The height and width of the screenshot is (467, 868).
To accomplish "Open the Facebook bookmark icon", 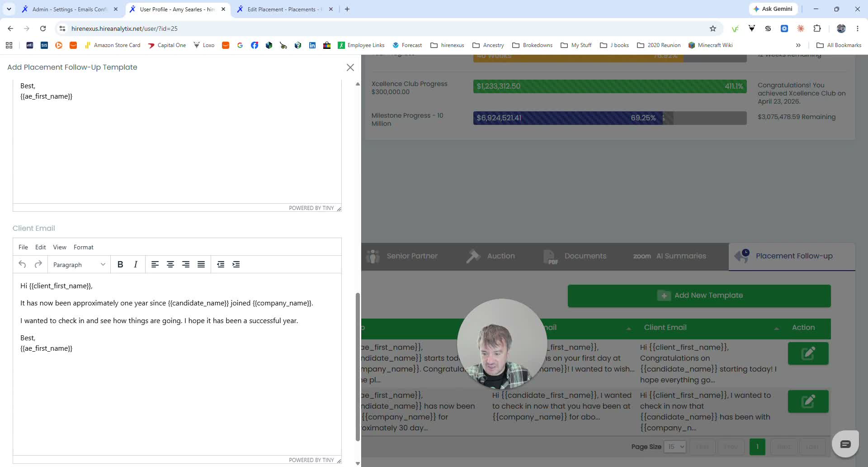I will pos(255,45).
